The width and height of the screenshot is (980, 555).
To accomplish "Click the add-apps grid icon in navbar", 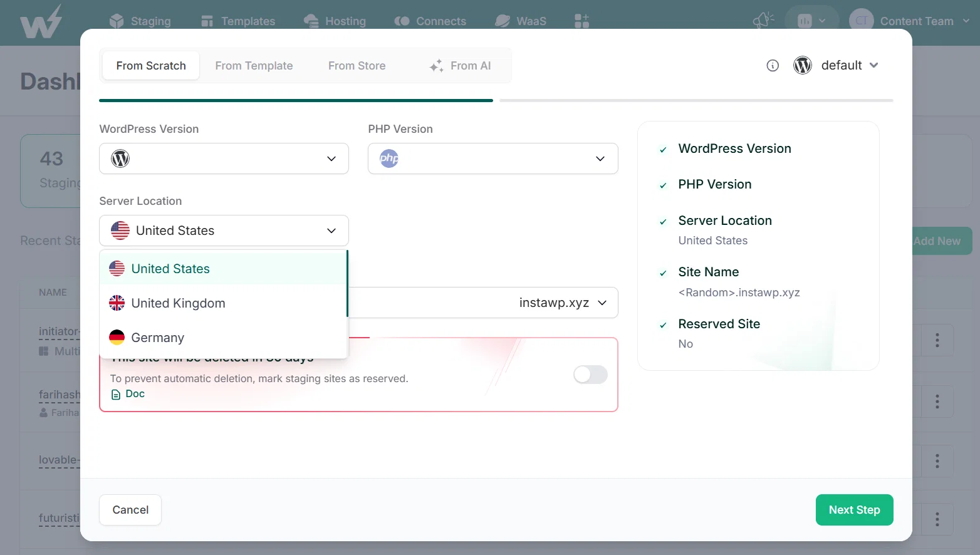I will tap(581, 21).
